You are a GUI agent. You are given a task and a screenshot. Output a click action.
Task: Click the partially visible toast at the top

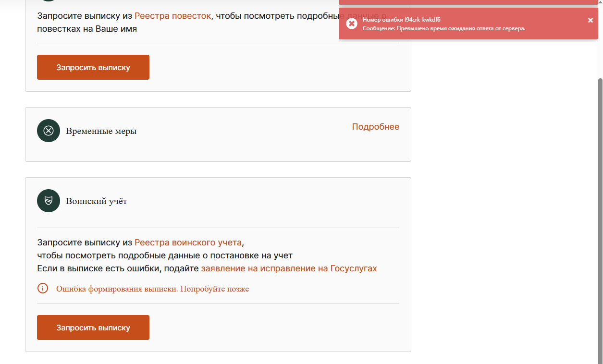click(x=468, y=2)
